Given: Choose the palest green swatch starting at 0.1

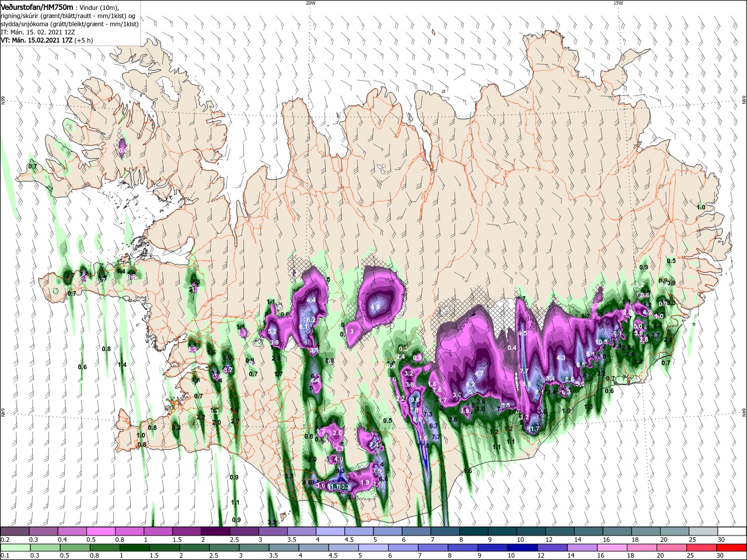Looking at the screenshot, I should [15, 548].
